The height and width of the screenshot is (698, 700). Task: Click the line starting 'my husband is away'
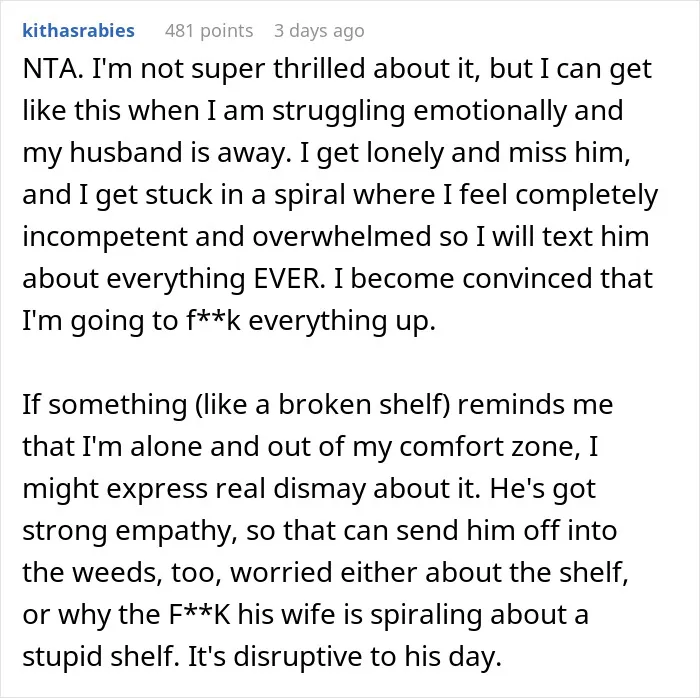pyautogui.click(x=326, y=153)
